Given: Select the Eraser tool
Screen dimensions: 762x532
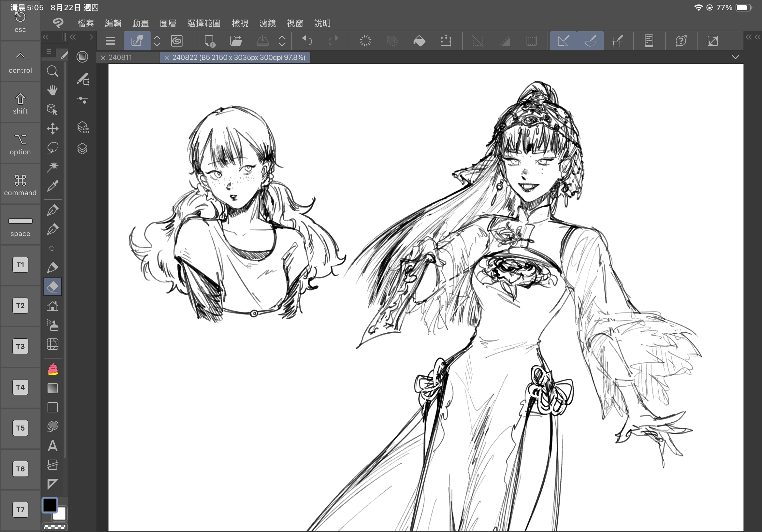Looking at the screenshot, I should (52, 286).
